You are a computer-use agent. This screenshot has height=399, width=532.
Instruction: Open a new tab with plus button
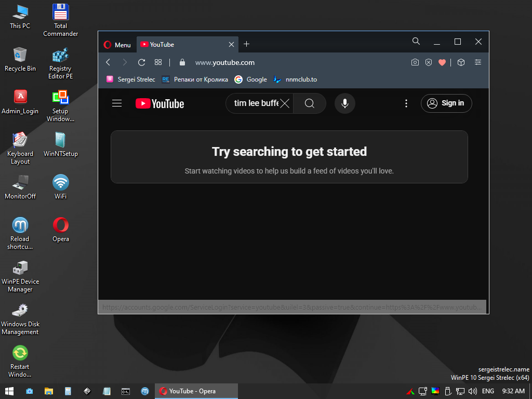coord(247,44)
